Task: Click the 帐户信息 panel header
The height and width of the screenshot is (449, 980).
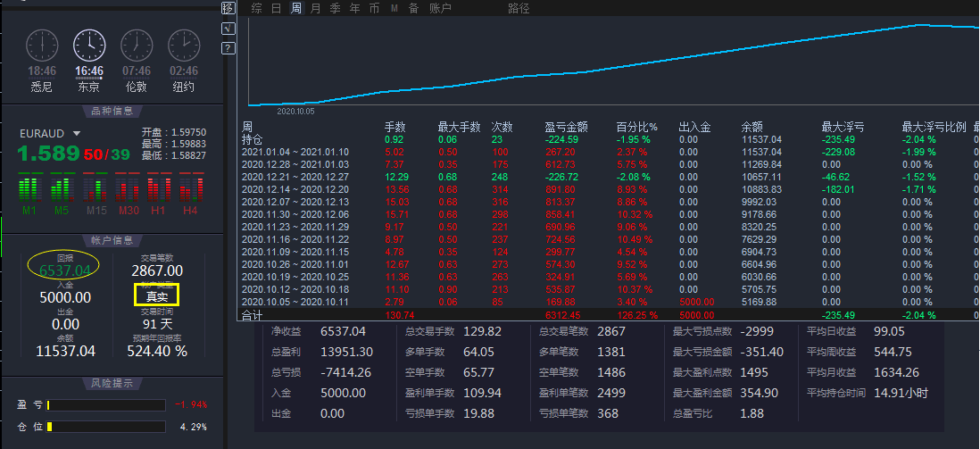Action: click(112, 239)
